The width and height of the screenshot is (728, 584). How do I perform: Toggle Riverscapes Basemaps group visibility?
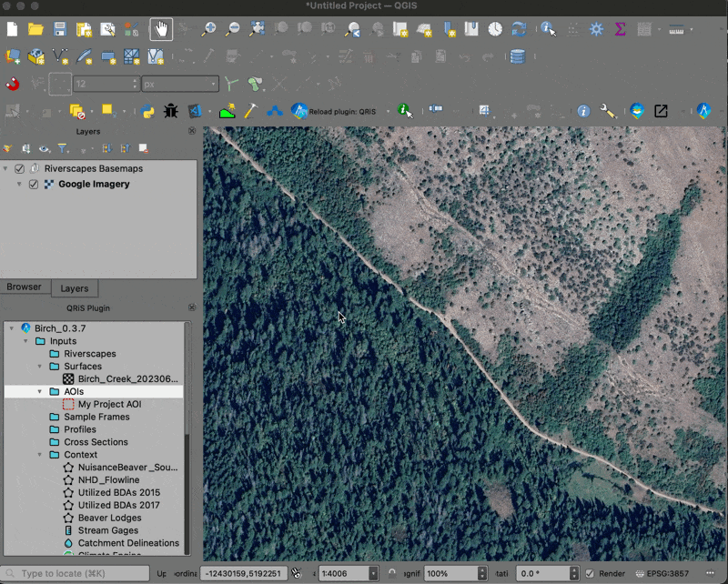19,168
